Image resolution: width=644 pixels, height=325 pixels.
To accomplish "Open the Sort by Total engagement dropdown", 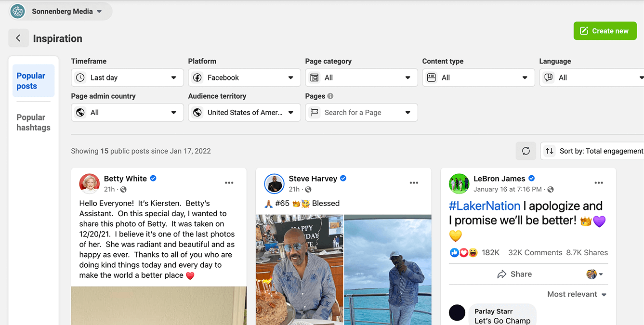I will click(x=592, y=151).
